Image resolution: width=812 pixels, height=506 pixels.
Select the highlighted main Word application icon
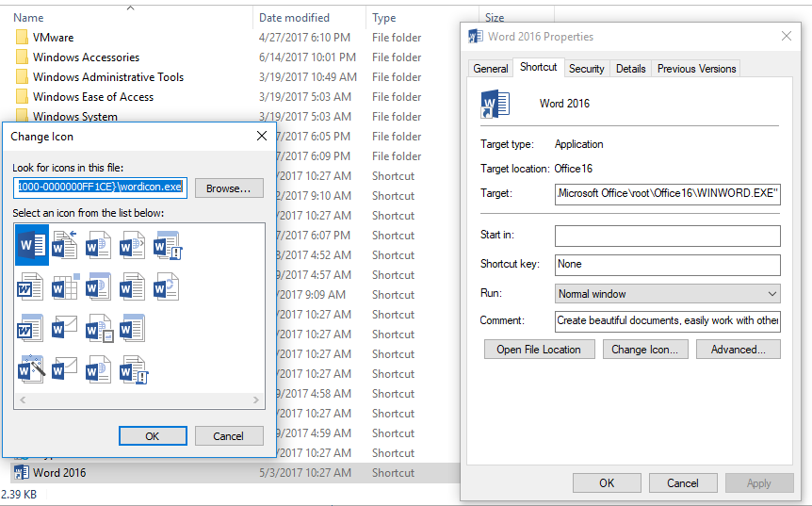(x=32, y=245)
